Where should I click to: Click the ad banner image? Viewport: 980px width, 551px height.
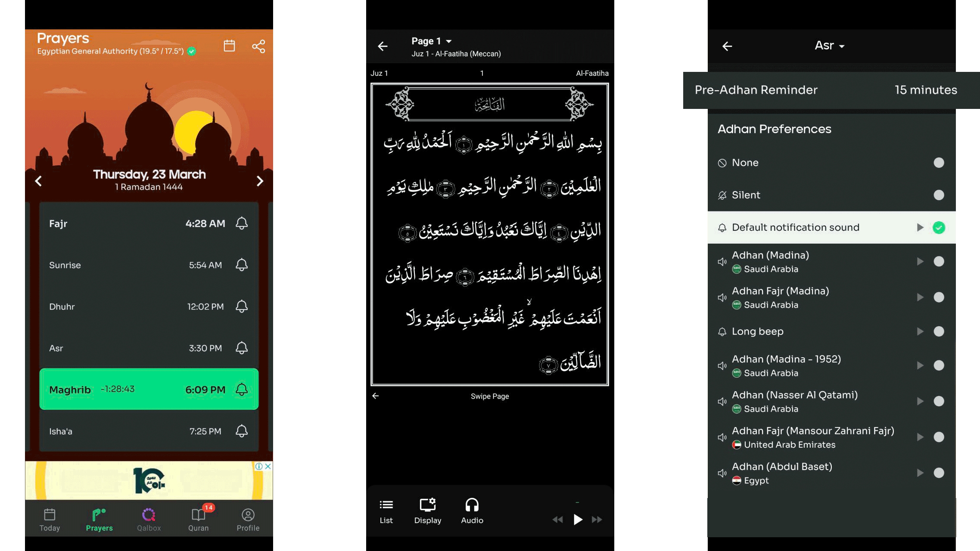(x=149, y=480)
